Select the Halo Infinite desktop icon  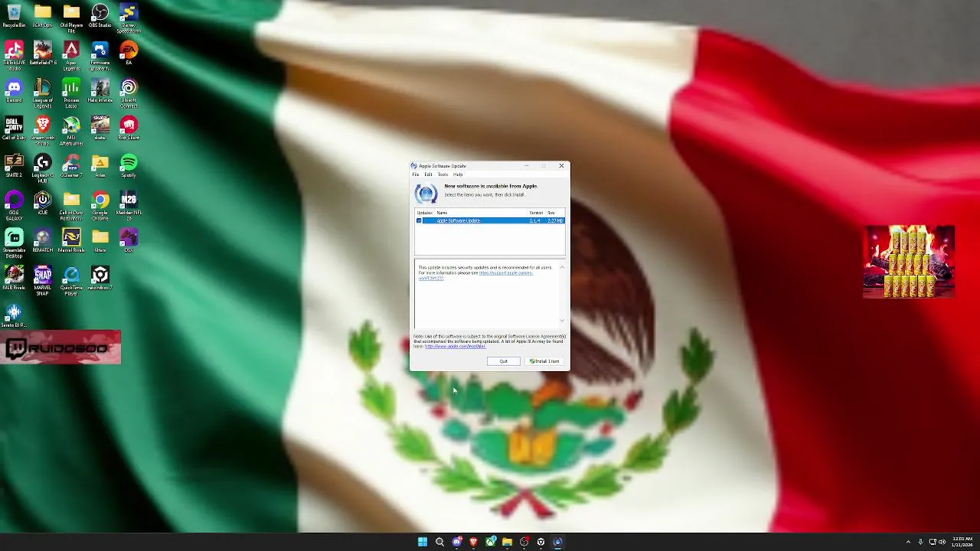click(x=100, y=91)
